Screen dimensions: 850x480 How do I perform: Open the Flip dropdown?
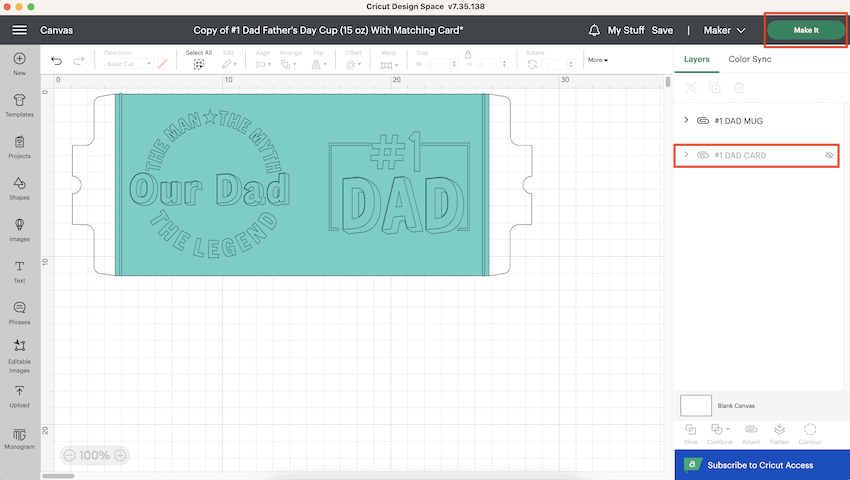[318, 64]
